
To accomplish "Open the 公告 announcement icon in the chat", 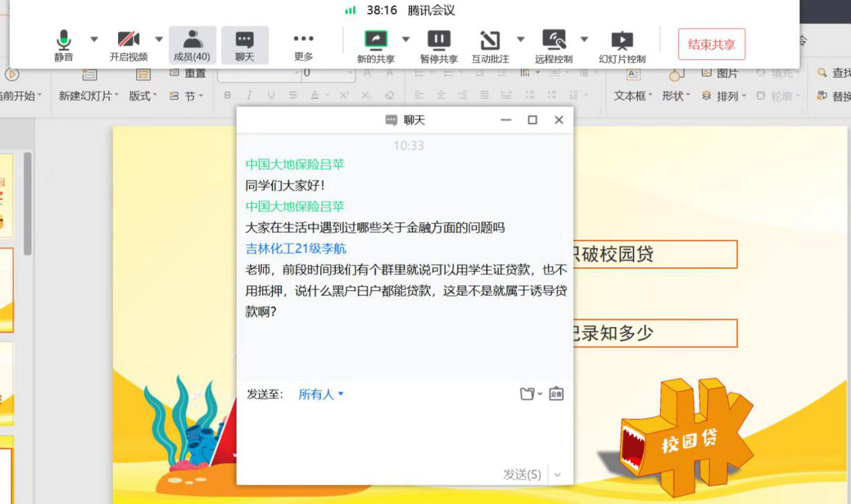I will tap(556, 394).
